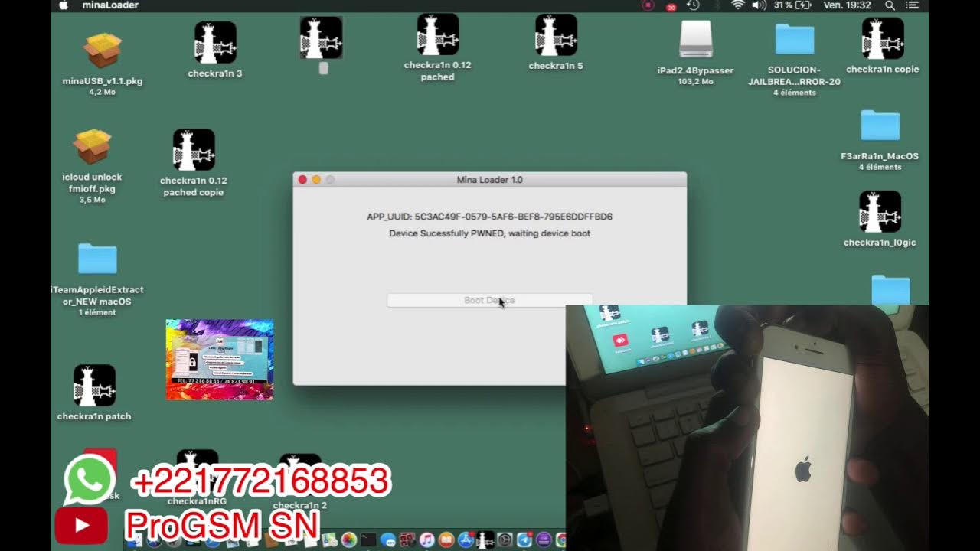The width and height of the screenshot is (980, 551).
Task: Select the checkra1n copie icon
Action: pos(883,38)
